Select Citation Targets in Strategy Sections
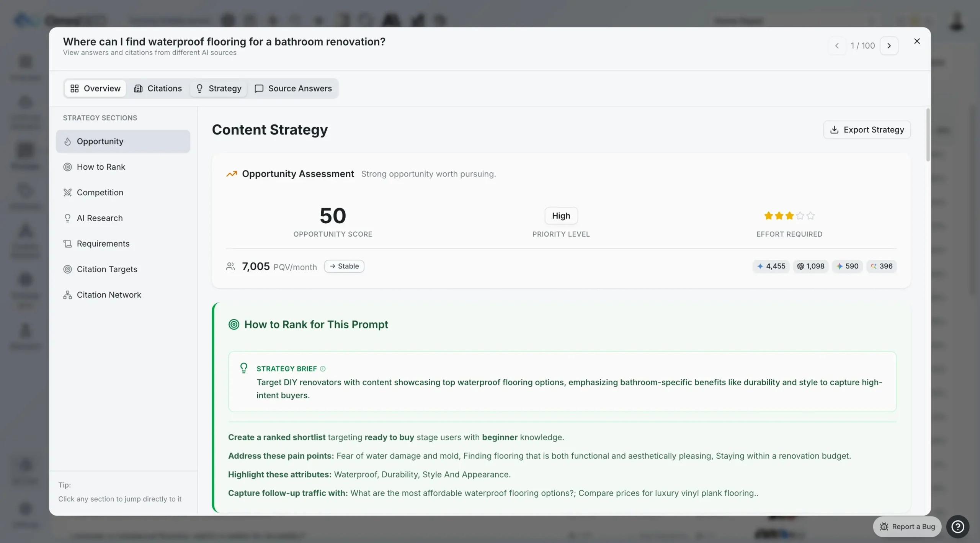980x543 pixels. point(107,269)
